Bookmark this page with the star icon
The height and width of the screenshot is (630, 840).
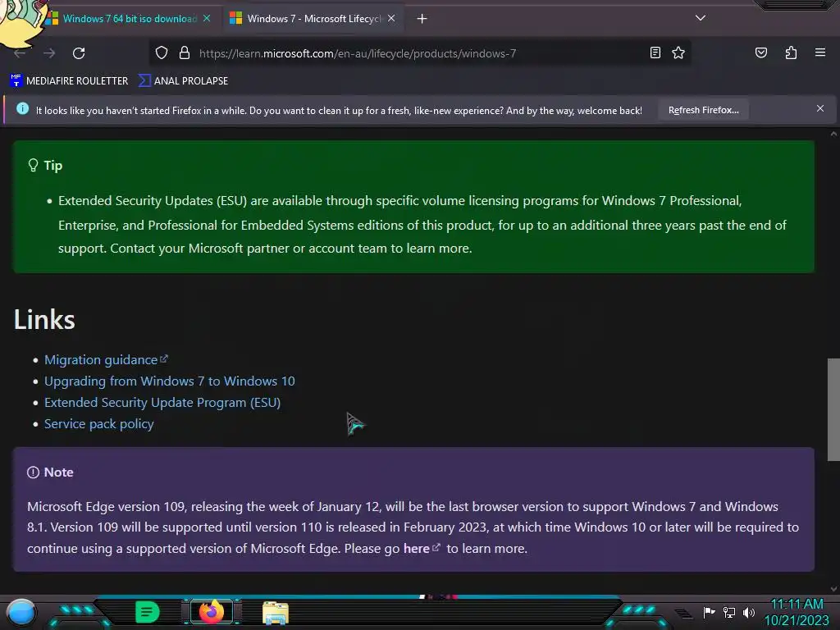coord(678,52)
